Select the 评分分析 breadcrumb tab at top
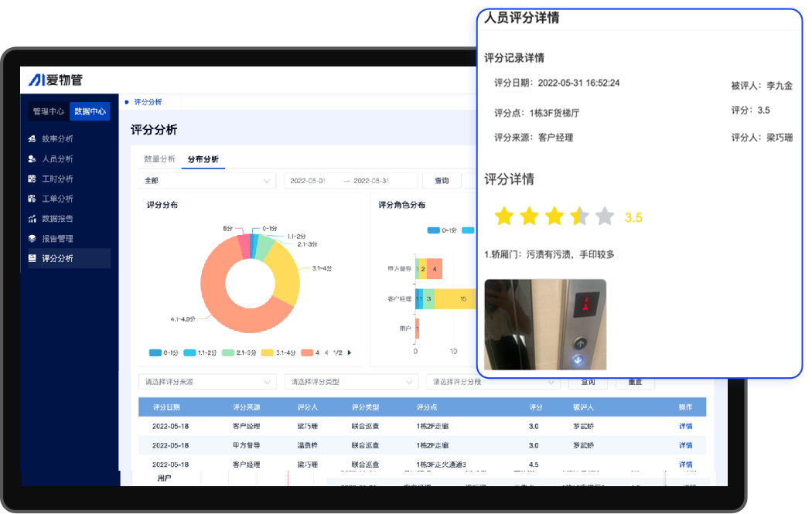 tap(148, 102)
